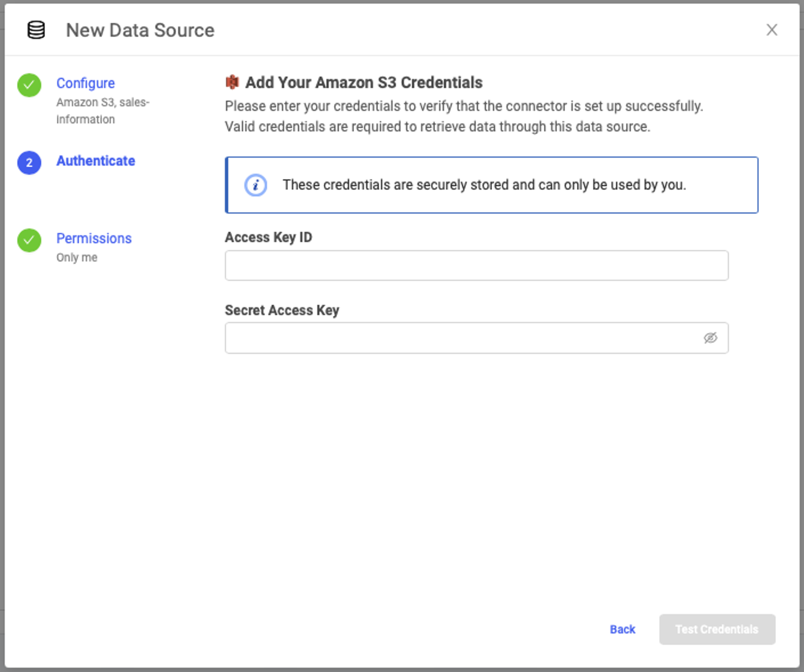Click the Back link
This screenshot has height=672, width=804.
point(622,629)
